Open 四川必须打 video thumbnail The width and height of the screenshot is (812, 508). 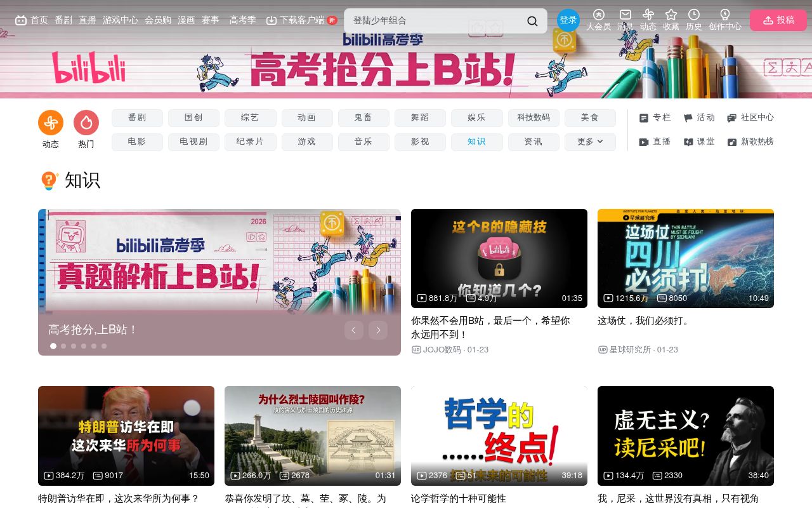point(686,258)
